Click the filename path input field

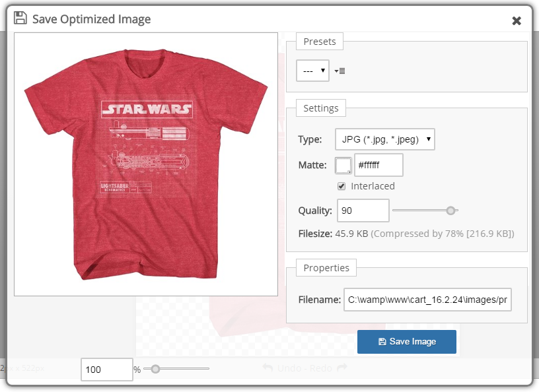tap(427, 299)
